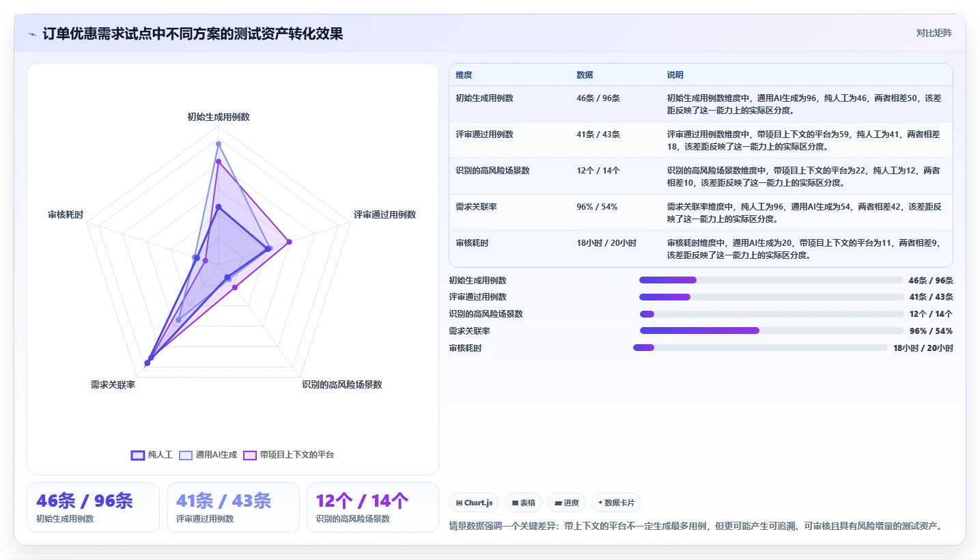Screen dimensions: 980x560
Task: Open the 46条 / 96条 data card
Action: [x=93, y=507]
